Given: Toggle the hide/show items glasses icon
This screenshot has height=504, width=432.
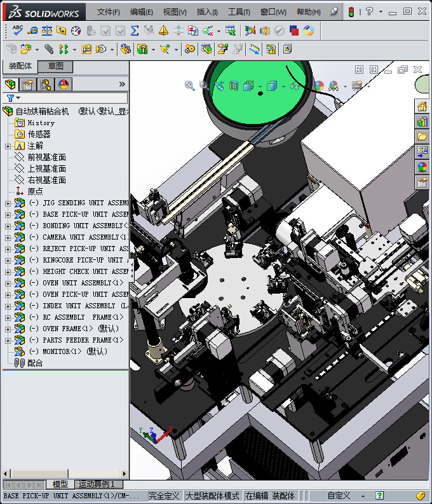Looking at the screenshot, I should pos(295,85).
